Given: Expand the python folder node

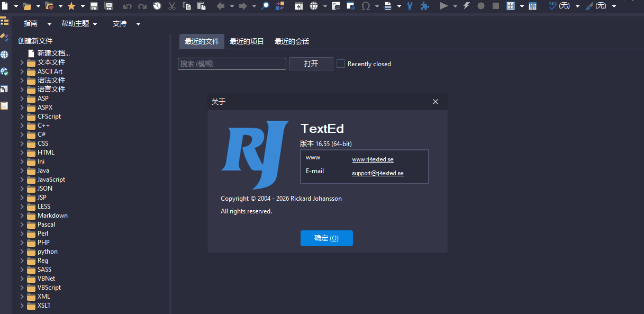Looking at the screenshot, I should (x=22, y=252).
